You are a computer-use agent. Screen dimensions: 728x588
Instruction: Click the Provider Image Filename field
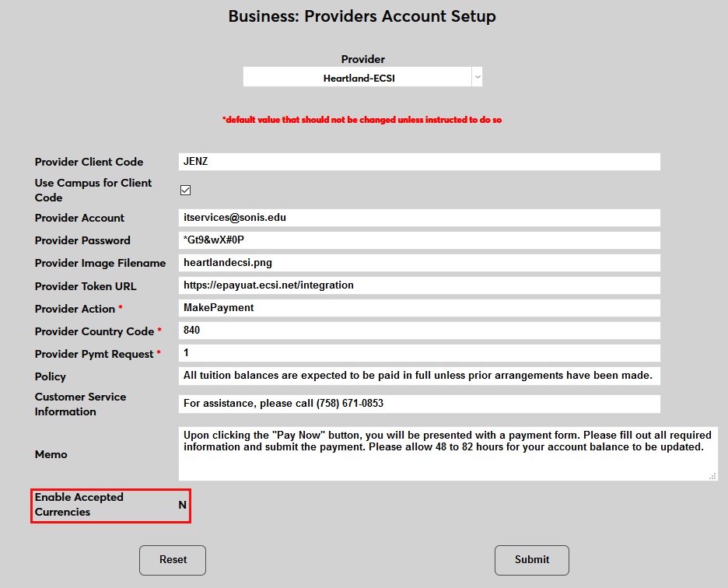419,263
